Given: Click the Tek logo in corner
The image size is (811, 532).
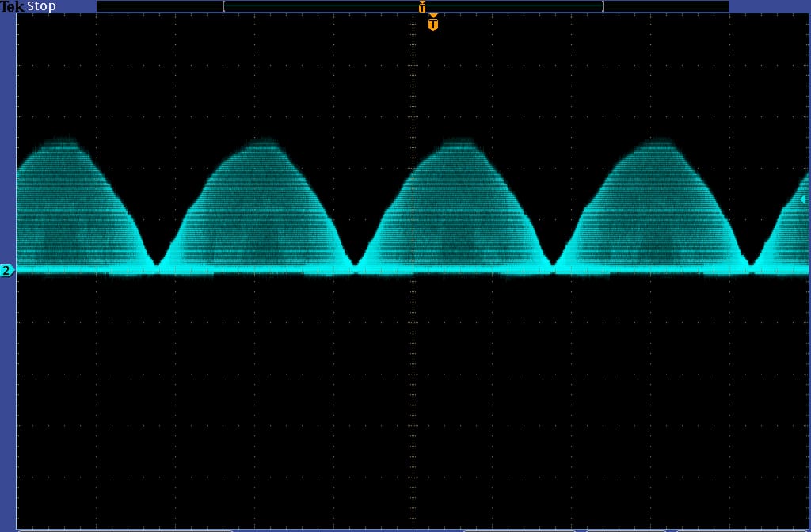Looking at the screenshot, I should tap(13, 6).
